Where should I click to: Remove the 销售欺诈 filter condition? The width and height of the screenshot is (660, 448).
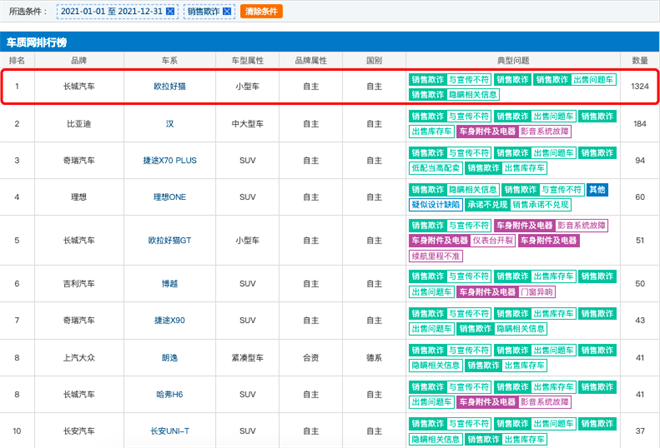pos(226,11)
